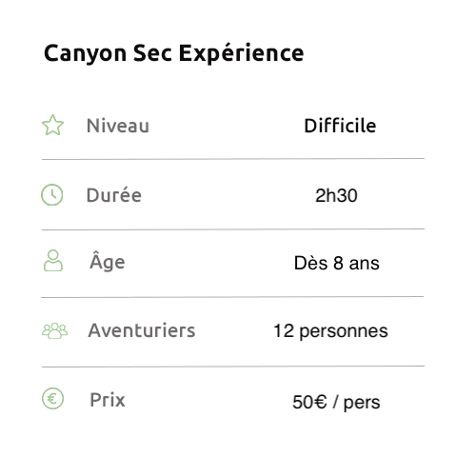
Task: Click the star icon beside Niveau
Action: pos(52,125)
